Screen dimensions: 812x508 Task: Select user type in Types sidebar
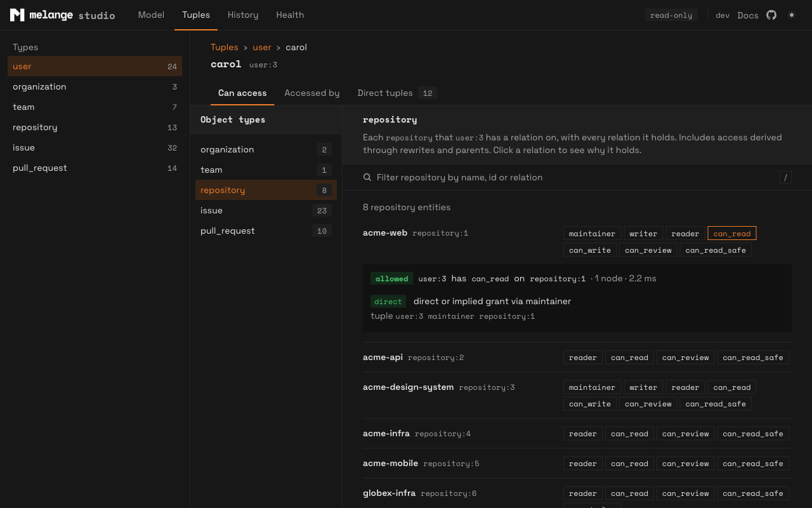coord(95,66)
